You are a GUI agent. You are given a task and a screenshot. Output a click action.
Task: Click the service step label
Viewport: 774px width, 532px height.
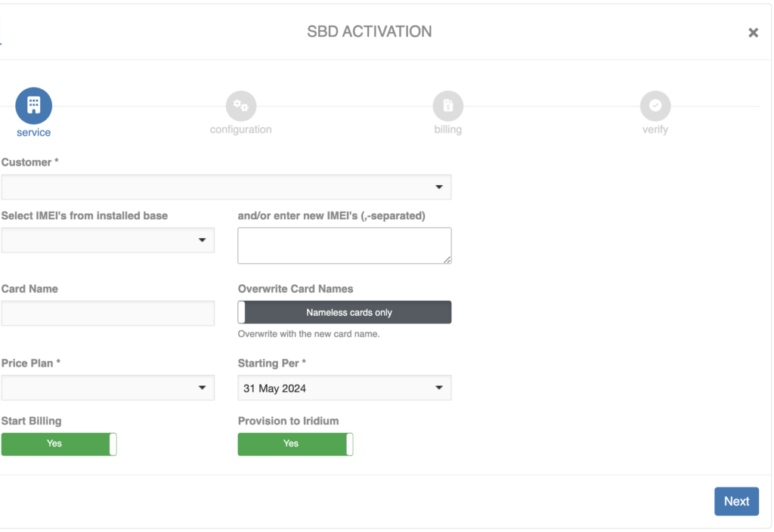34,132
